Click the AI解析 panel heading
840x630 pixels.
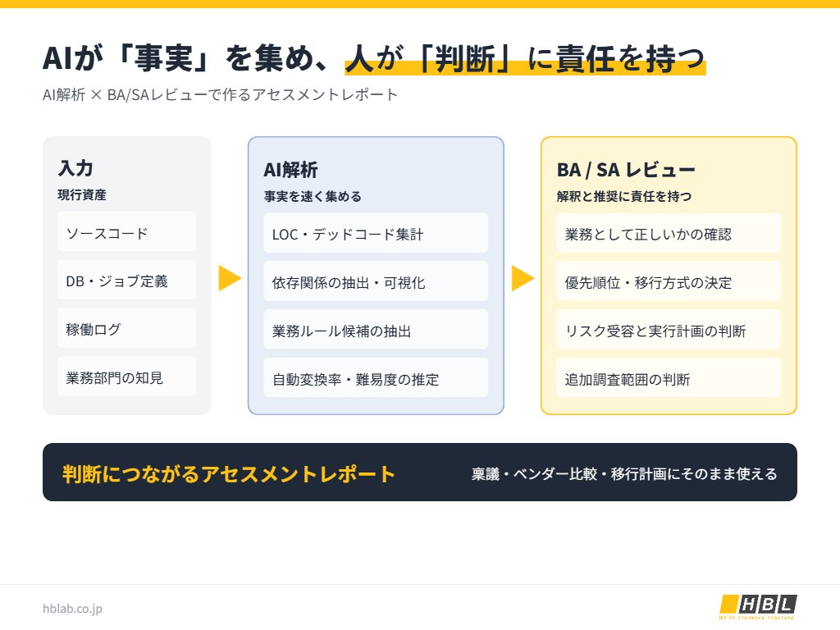[291, 170]
